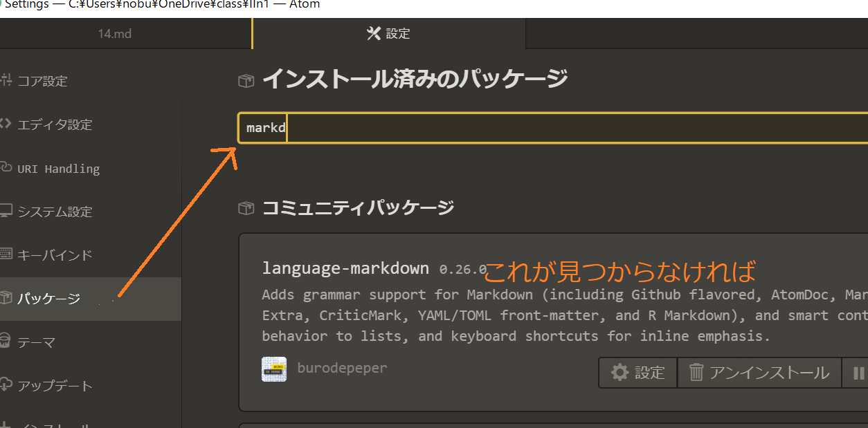Click the burodepeper author name link

click(342, 368)
